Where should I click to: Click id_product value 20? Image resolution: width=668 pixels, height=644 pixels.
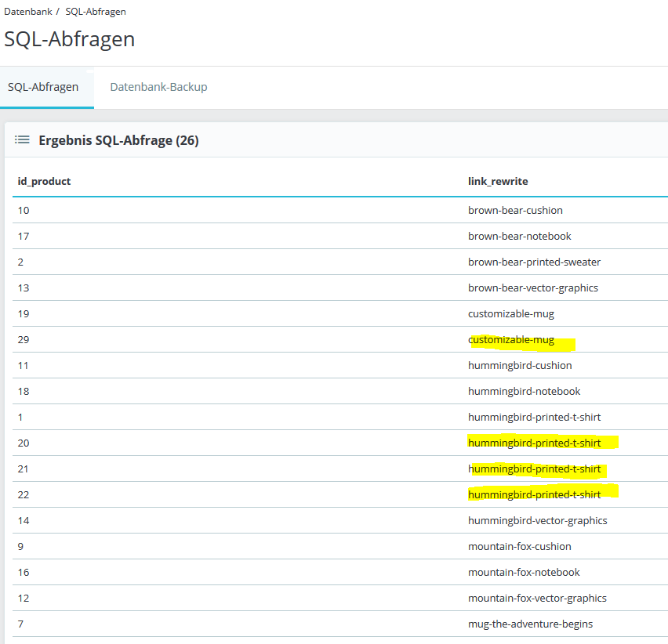click(24, 443)
